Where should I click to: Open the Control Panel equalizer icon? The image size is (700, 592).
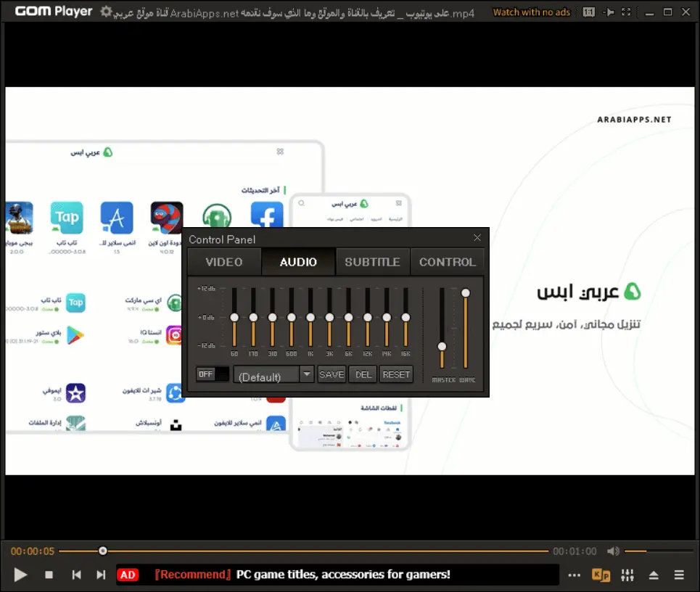click(x=627, y=575)
